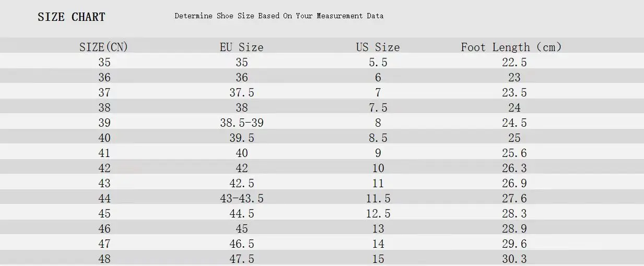Select the SIZE(CN) column header
Screen dimensions: 644x266
coord(104,47)
